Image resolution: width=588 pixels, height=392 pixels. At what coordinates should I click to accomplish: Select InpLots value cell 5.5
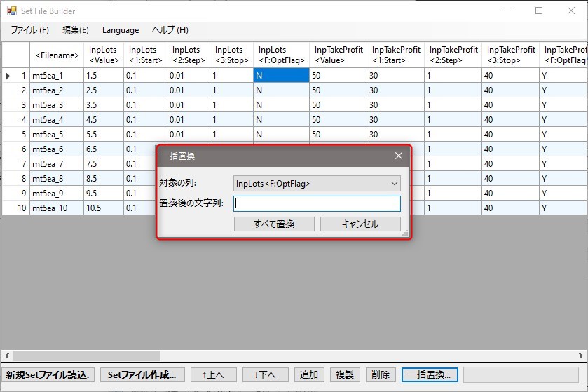(x=104, y=135)
